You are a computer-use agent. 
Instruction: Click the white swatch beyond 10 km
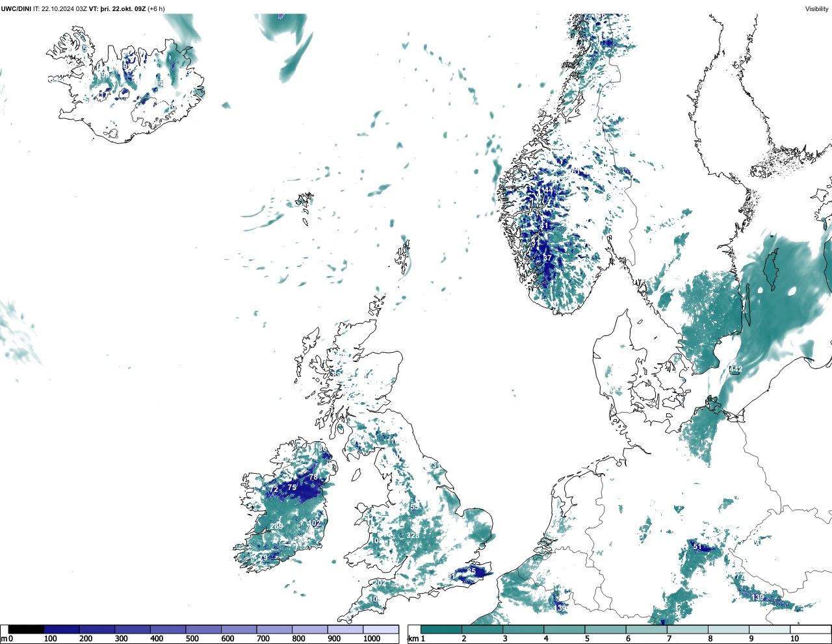[x=810, y=630]
